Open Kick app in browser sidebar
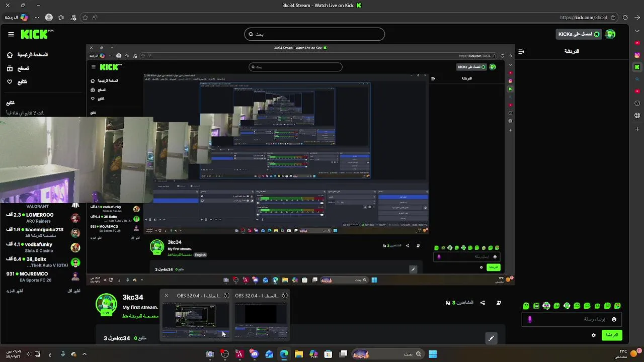This screenshot has width=644, height=362. [637, 67]
